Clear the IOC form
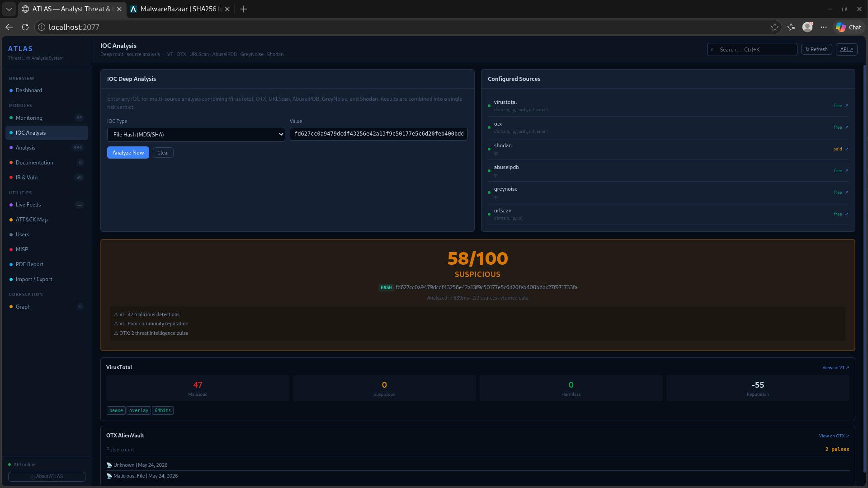This screenshot has height=488, width=868. click(163, 153)
